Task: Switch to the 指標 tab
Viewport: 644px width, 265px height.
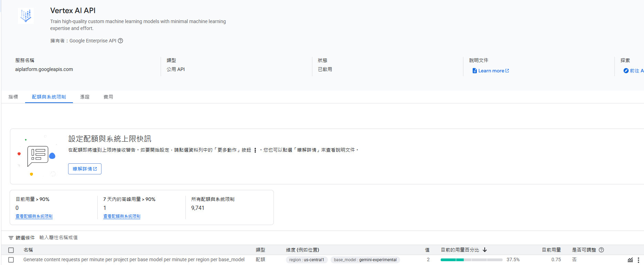Action: pos(13,97)
